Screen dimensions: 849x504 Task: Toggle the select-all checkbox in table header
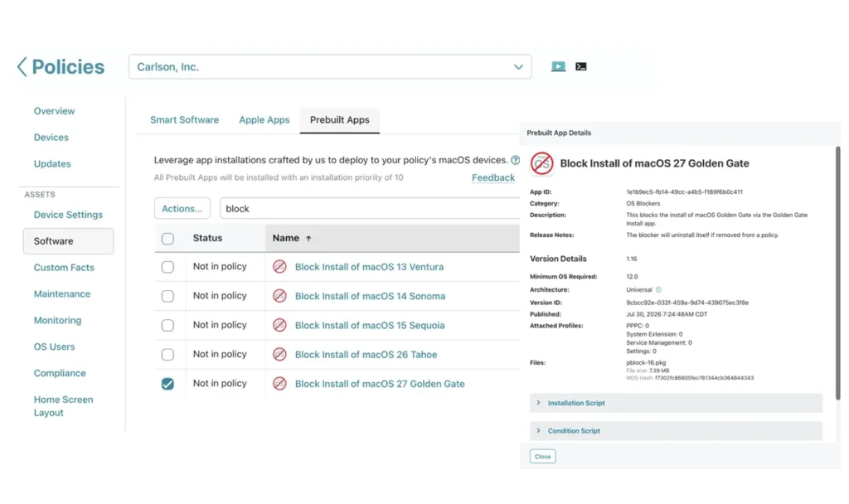click(167, 238)
